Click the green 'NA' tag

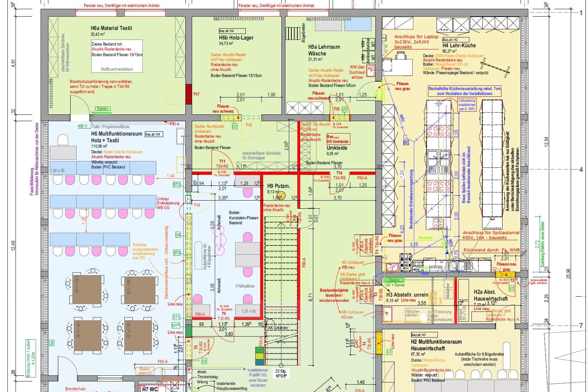tap(52, 343)
